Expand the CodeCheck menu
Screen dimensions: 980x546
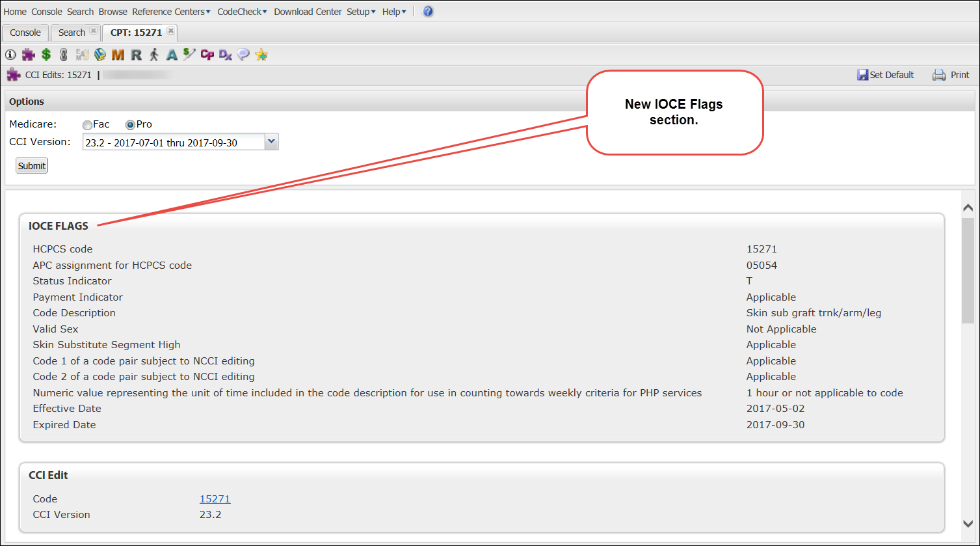(242, 12)
